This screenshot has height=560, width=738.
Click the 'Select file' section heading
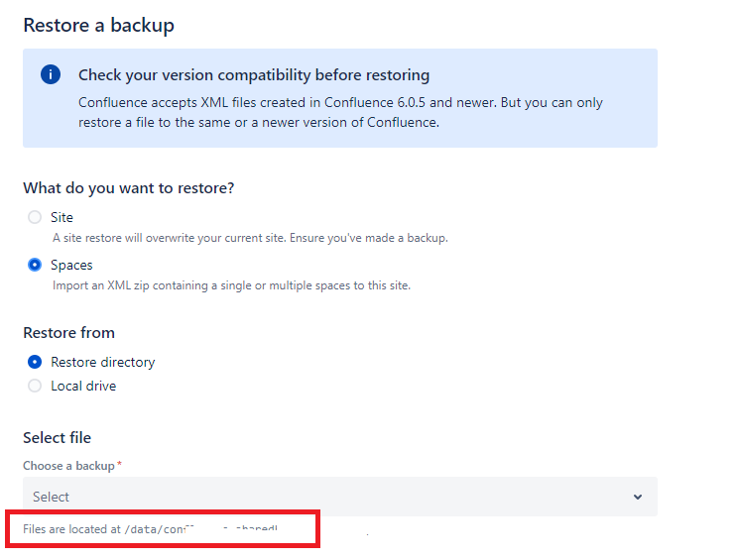[x=57, y=438]
